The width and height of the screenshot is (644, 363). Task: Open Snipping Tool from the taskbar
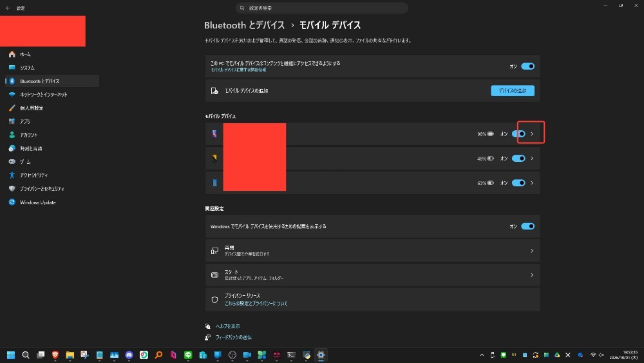(84, 355)
